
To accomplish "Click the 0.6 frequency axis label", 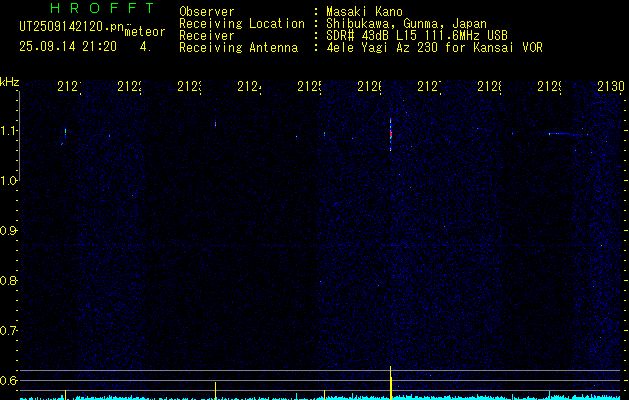I will [x=9, y=380].
